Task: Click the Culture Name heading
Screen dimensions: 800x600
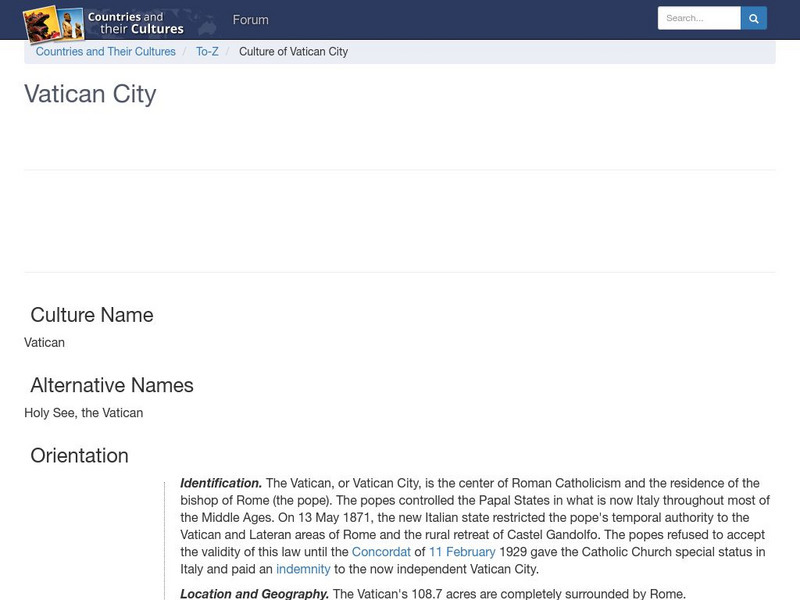Action: click(92, 315)
